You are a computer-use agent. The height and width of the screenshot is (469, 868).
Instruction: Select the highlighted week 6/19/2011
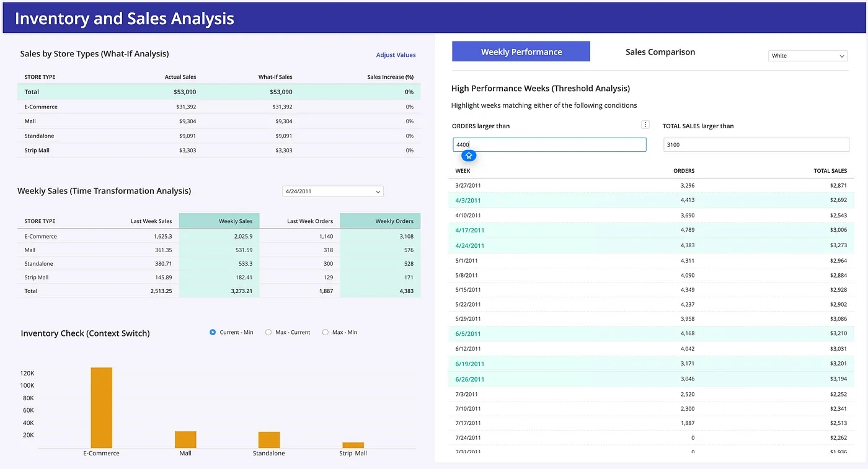(469, 364)
